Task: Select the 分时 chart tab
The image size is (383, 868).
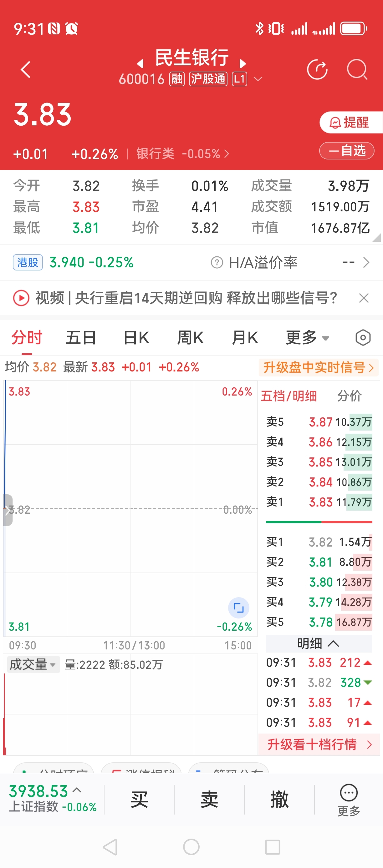Action: 27,338
